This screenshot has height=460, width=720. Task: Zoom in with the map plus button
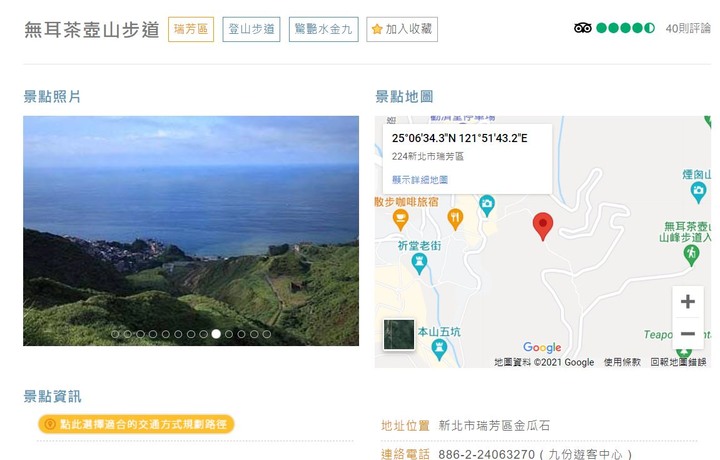pos(687,302)
